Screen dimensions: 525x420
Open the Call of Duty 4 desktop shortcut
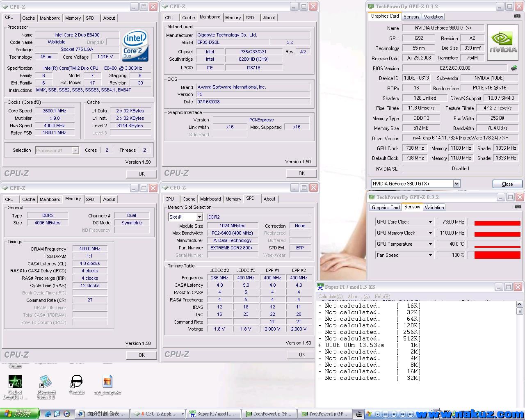[x=15, y=381]
